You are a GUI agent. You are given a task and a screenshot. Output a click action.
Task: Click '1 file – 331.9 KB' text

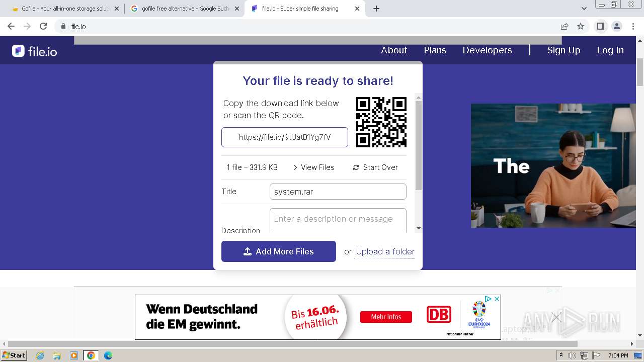pos(252,167)
